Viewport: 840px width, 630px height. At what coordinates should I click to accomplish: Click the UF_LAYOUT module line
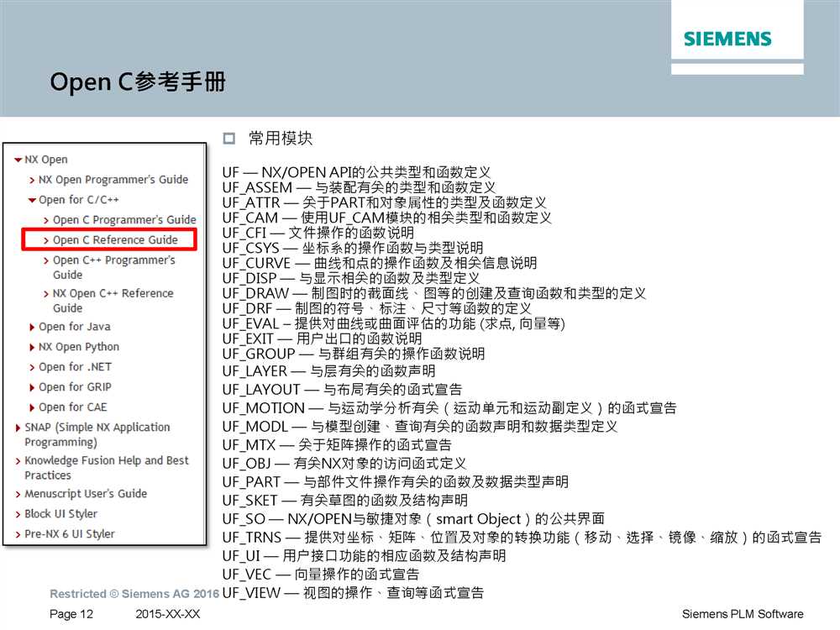point(342,390)
